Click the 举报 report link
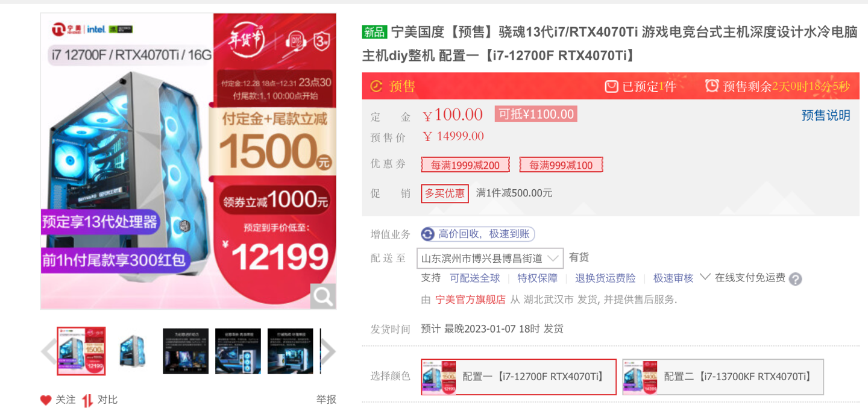Image resolution: width=868 pixels, height=411 pixels. click(x=326, y=400)
